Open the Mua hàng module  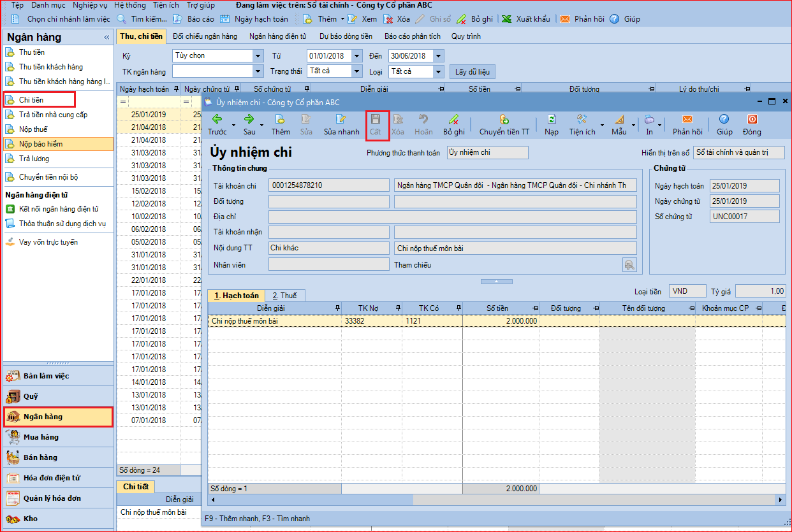coord(59,437)
